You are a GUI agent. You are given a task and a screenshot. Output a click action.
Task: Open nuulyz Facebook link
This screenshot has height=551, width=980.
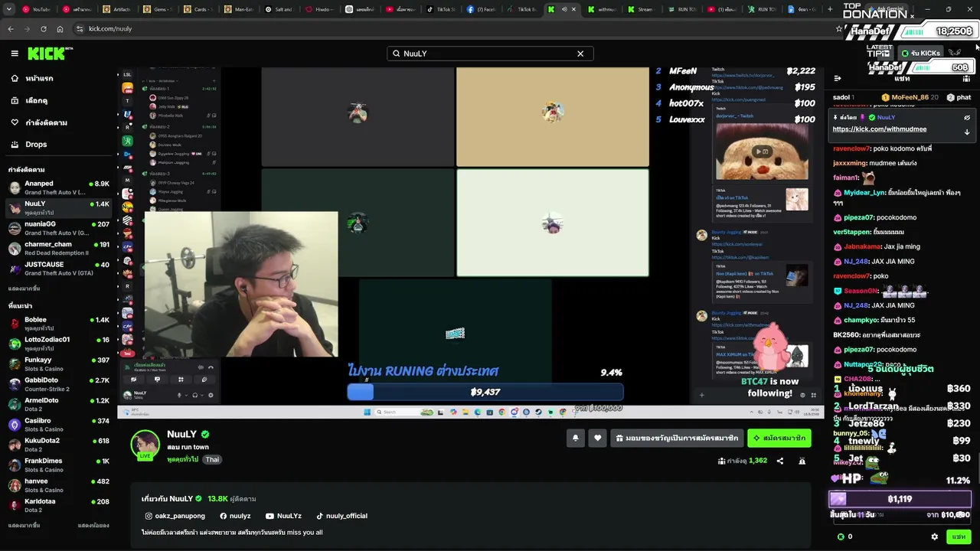pos(235,516)
